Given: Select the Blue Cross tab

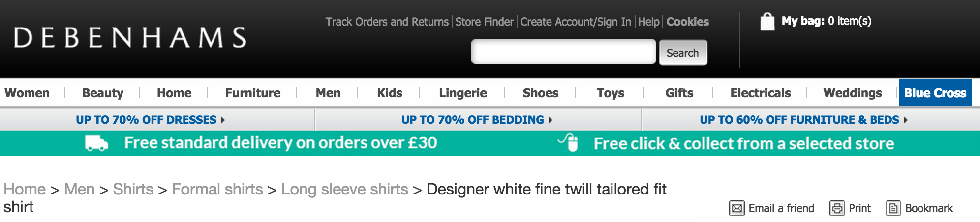Looking at the screenshot, I should (935, 93).
